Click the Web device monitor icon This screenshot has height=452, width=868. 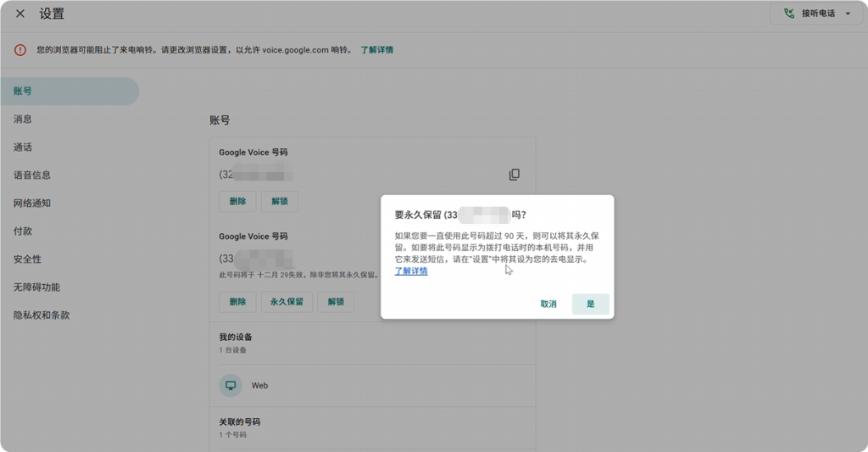coord(231,385)
